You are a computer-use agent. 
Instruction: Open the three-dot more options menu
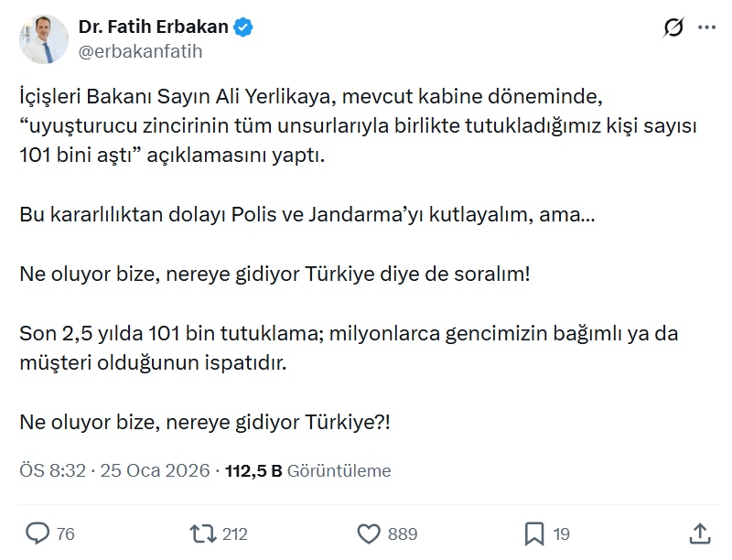(706, 28)
